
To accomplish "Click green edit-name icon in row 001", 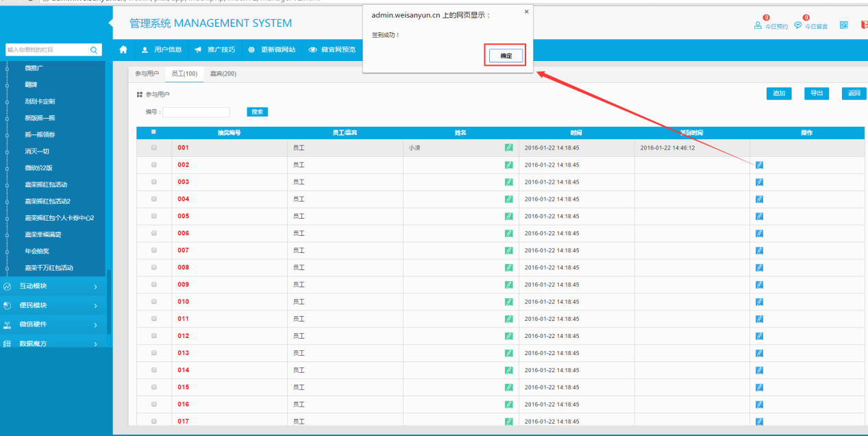I will (x=508, y=147).
